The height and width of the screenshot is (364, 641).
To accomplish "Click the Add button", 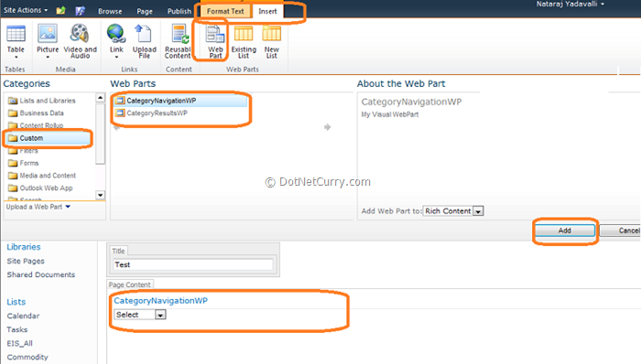I will [x=565, y=230].
